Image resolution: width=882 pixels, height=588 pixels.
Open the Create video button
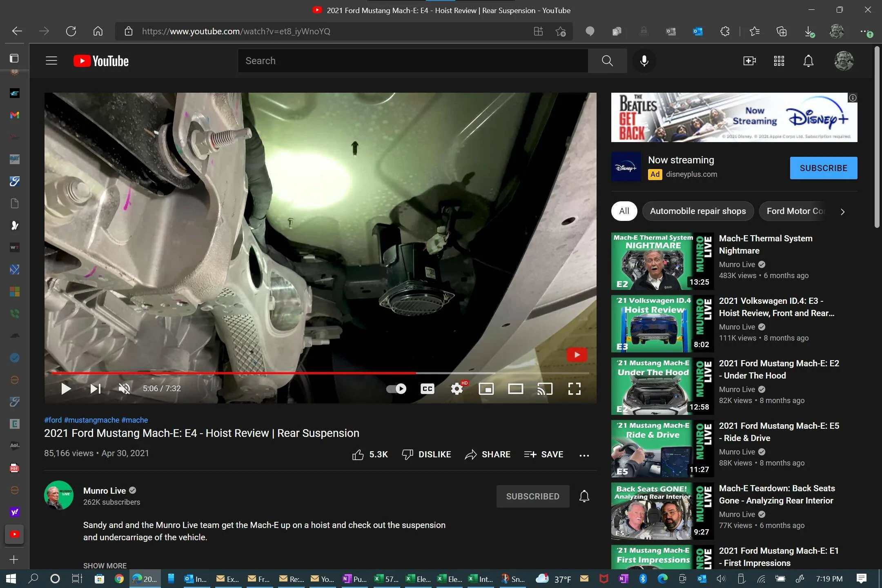tap(749, 61)
